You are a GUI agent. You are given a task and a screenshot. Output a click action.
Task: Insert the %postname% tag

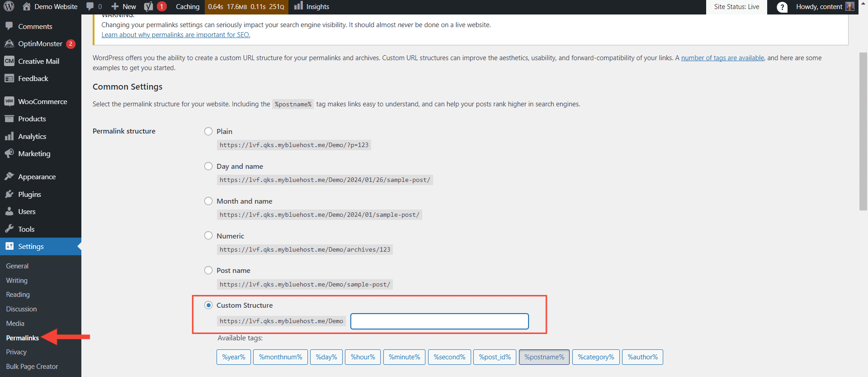[544, 357]
